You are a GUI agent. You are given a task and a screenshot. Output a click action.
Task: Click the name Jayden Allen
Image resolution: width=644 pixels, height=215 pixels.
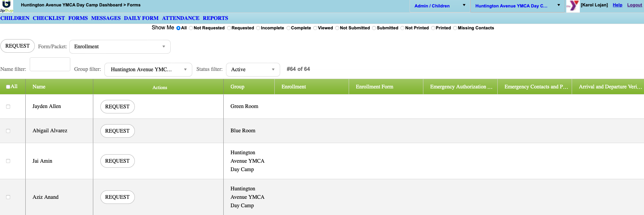click(x=47, y=106)
